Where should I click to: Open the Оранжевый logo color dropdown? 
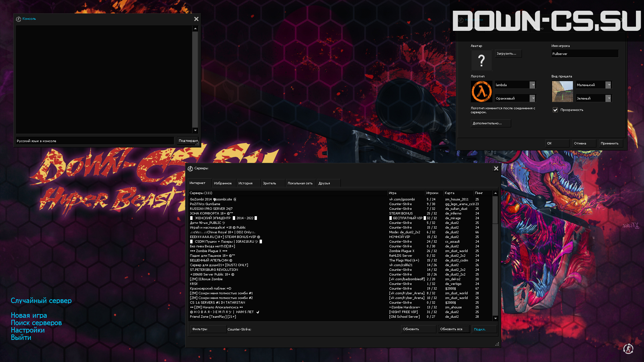[532, 99]
